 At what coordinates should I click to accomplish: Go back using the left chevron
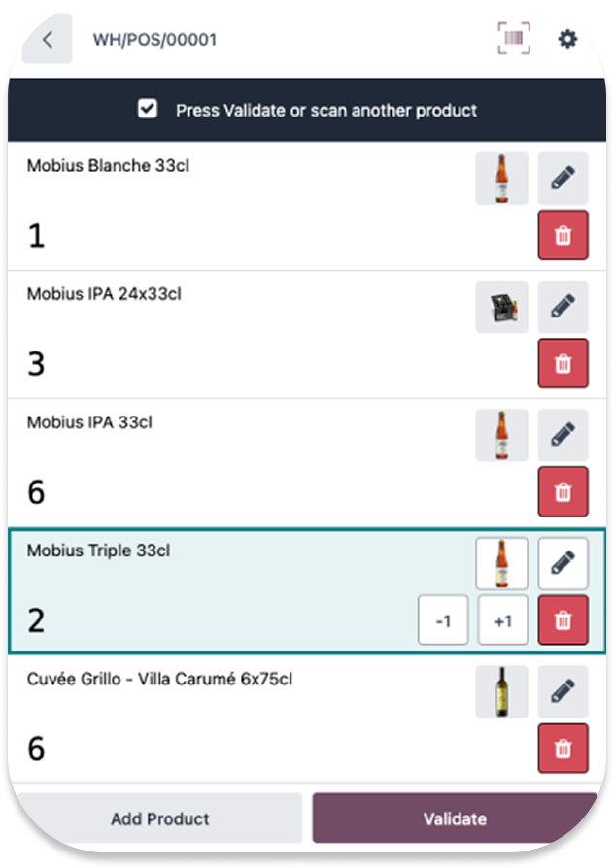47,40
